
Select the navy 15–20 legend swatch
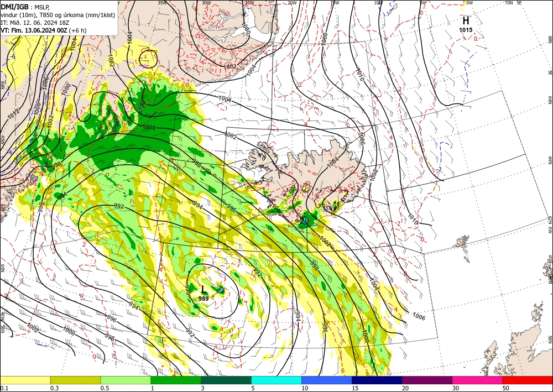pyautogui.click(x=377, y=380)
